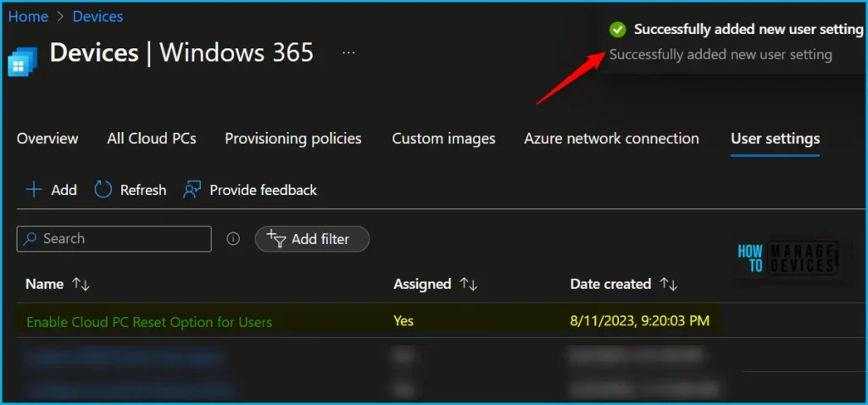Viewport: 868px width, 405px height.
Task: Open Azure network connection tab
Action: click(x=611, y=138)
